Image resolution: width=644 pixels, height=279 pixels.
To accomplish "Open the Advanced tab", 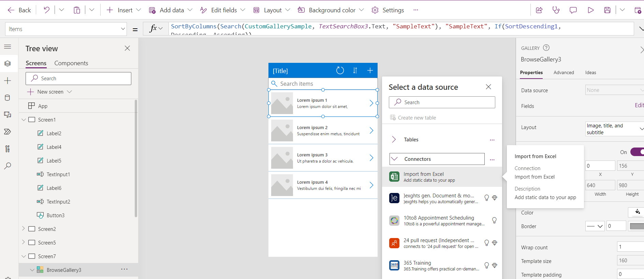I will point(563,72).
